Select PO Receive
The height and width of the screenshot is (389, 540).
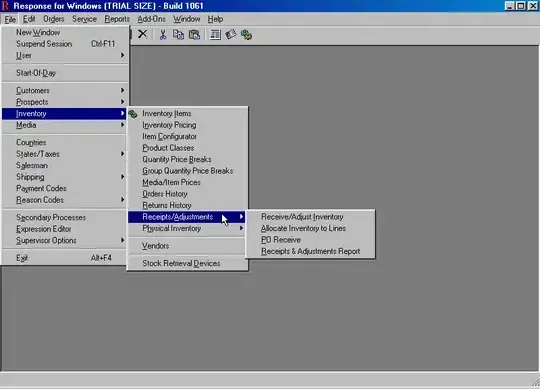pyautogui.click(x=310, y=240)
